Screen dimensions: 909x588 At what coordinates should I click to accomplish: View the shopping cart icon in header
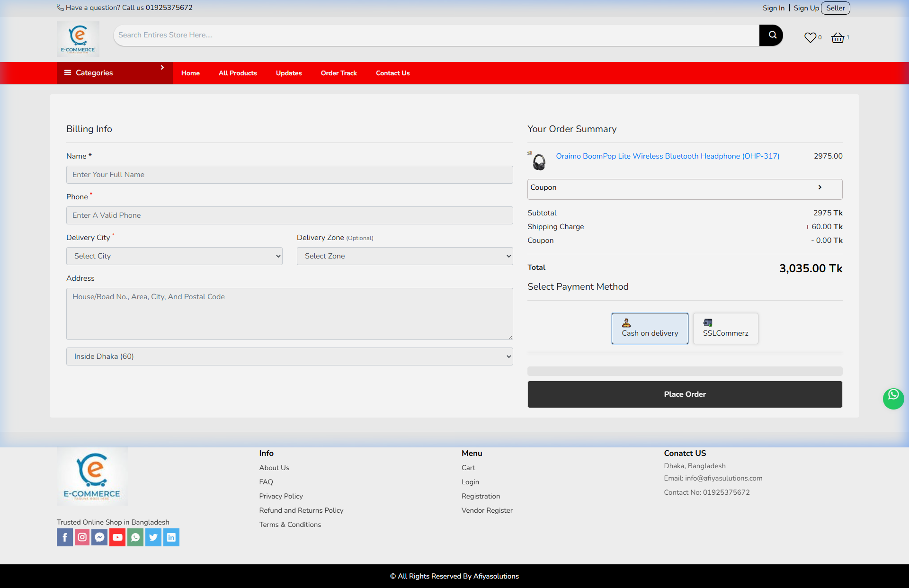837,37
